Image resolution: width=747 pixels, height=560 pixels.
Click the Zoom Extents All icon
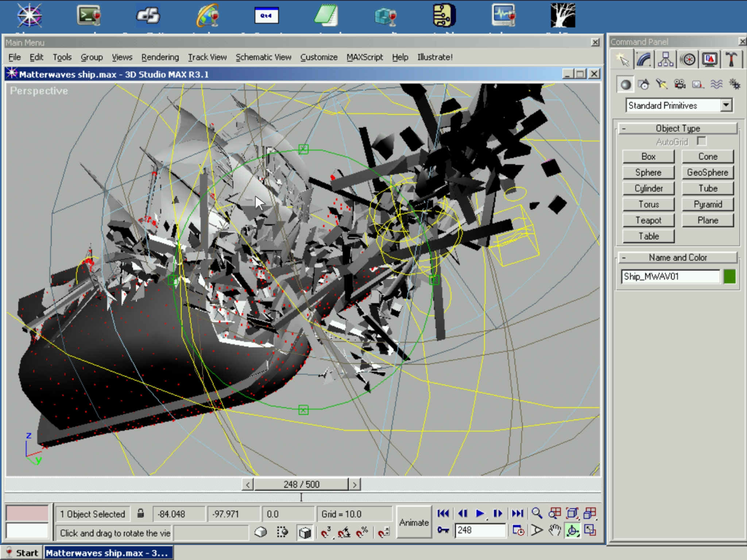[590, 513]
